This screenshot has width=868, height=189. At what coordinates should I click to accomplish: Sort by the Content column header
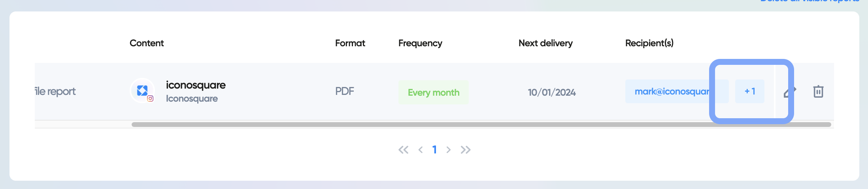coord(147,43)
